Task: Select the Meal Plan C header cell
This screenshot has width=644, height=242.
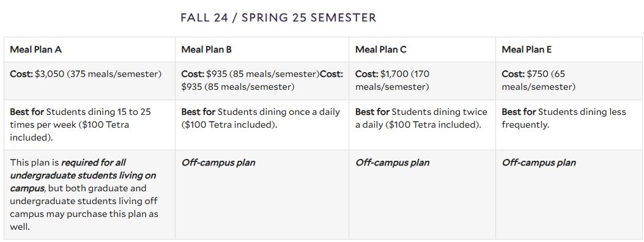Action: tap(422, 50)
